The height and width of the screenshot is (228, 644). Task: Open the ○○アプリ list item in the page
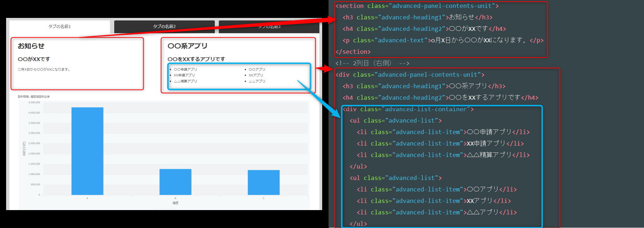(x=257, y=70)
